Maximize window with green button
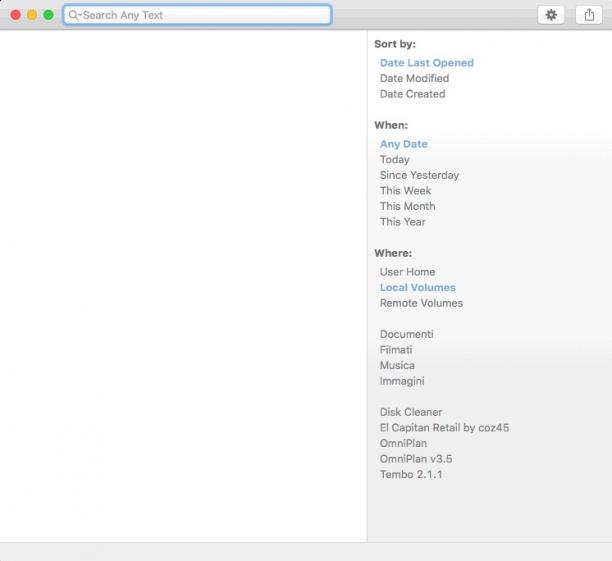 pyautogui.click(x=48, y=15)
